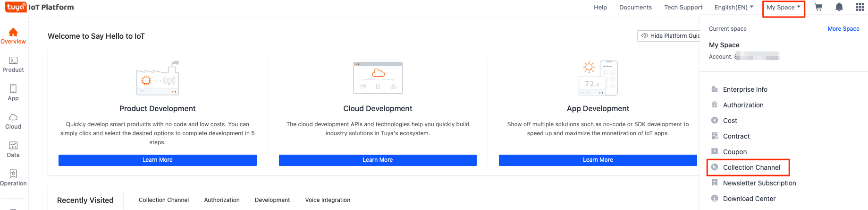Screen dimensions: 868x210
Task: Click the Newsletter Subscription icon
Action: 715,183
